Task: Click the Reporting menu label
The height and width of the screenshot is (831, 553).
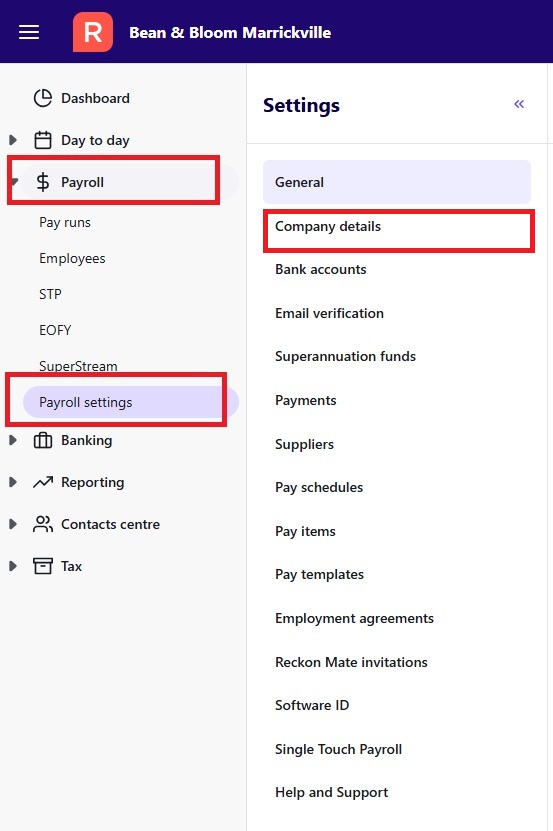Action: point(93,482)
